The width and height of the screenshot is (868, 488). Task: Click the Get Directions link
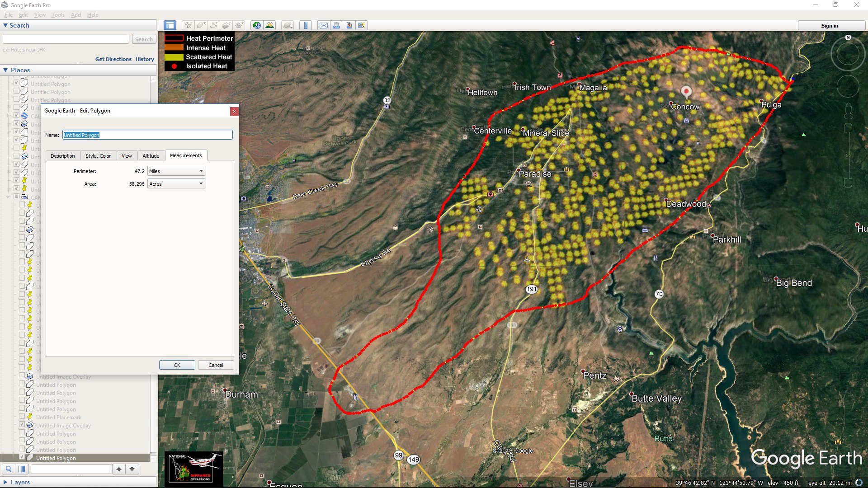[113, 59]
